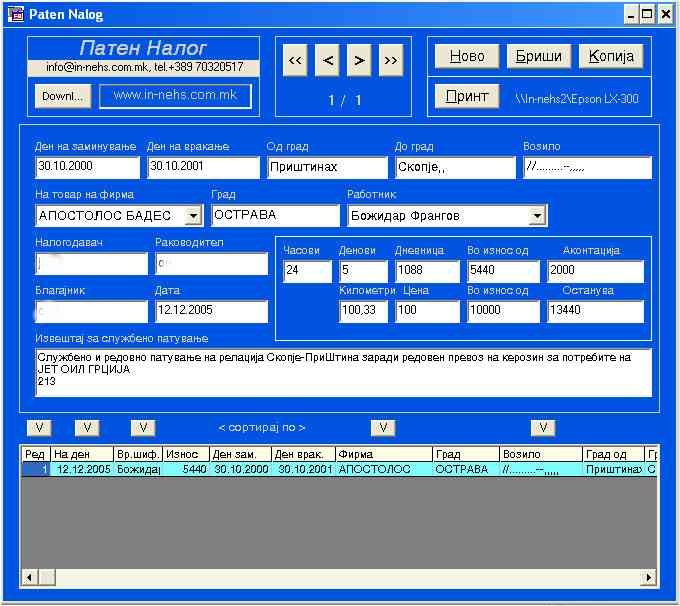Click grid cell АПОСТОЛОС
The image size is (680, 606).
384,469
